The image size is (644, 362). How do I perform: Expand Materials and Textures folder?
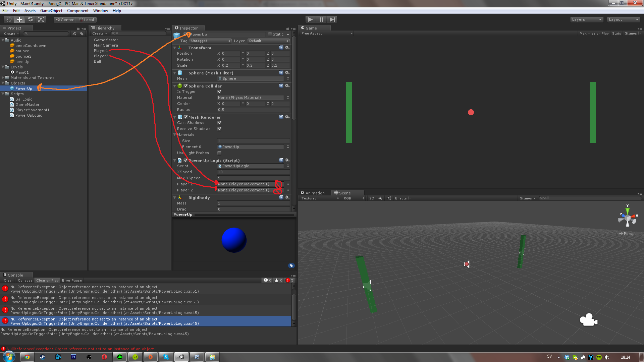click(3, 78)
